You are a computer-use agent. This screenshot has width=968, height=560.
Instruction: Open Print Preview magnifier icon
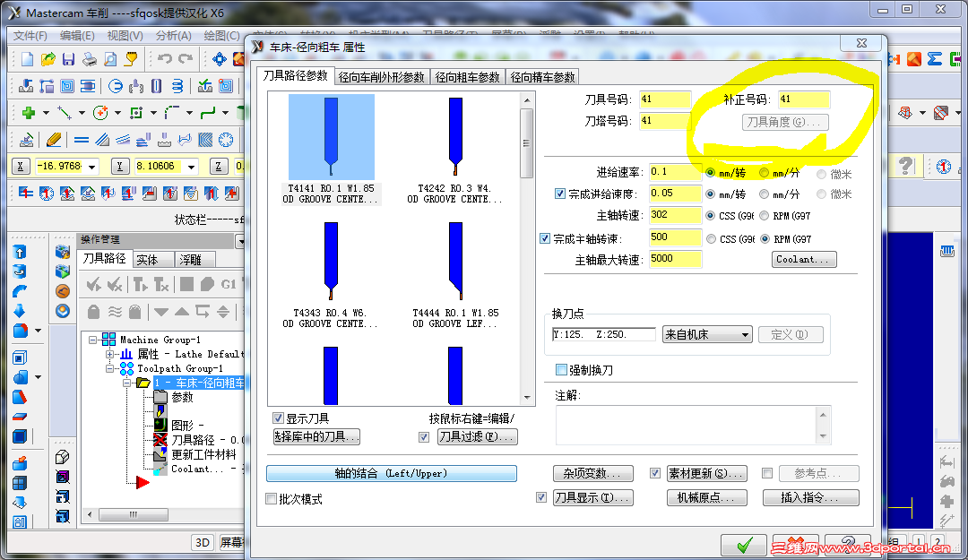click(x=110, y=59)
